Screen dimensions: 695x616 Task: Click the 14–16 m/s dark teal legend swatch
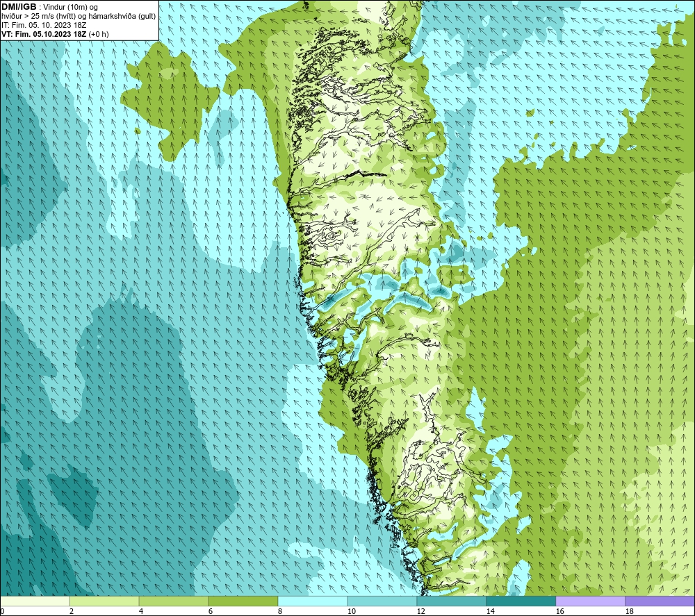tap(521, 601)
